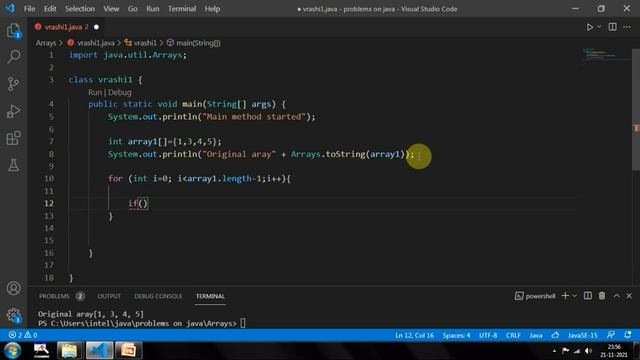Screen dimensions: 640x360
Task: Kill terminal with trash icon
Action: [x=602, y=296]
